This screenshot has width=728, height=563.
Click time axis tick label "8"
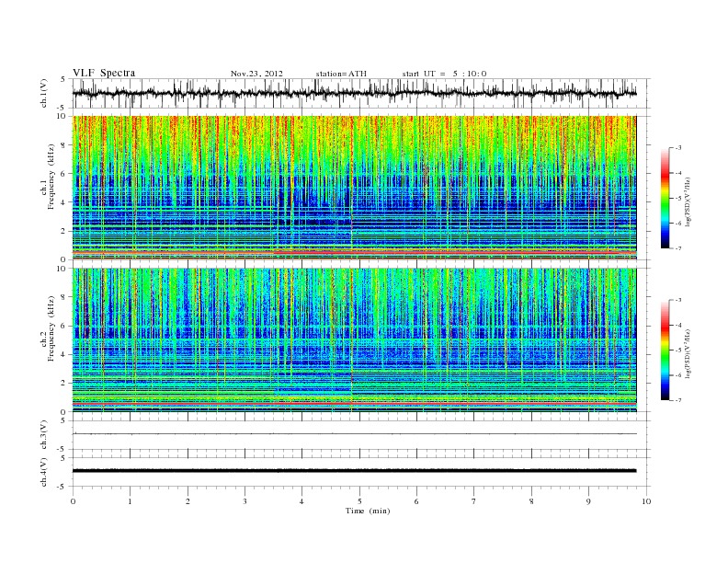click(x=531, y=501)
